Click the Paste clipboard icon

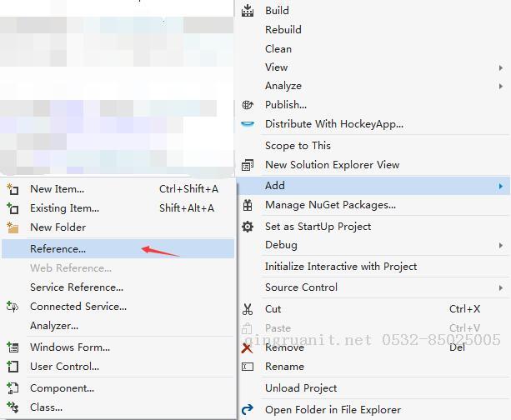(247, 328)
